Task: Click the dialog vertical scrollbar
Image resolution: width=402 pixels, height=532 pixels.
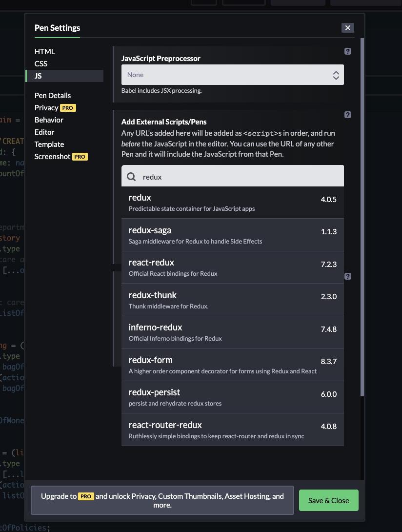Action: click(362, 217)
